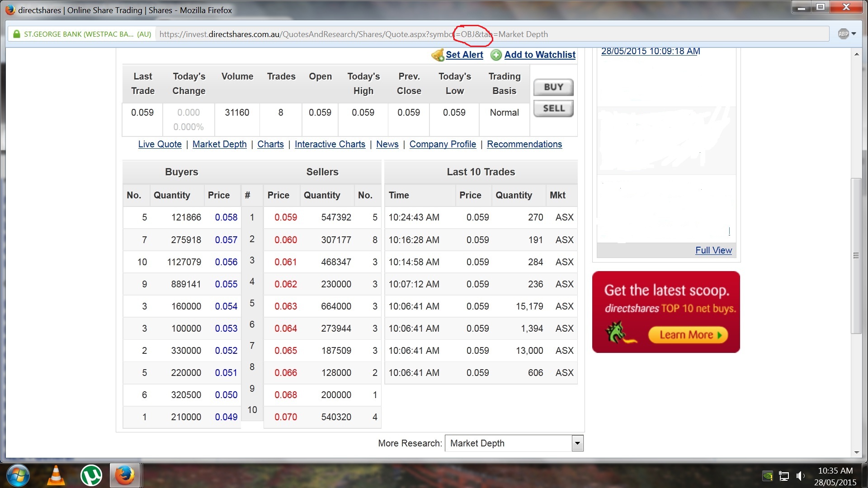Click the NVIDIA tray icon
Screen dimensions: 868x488
point(768,476)
